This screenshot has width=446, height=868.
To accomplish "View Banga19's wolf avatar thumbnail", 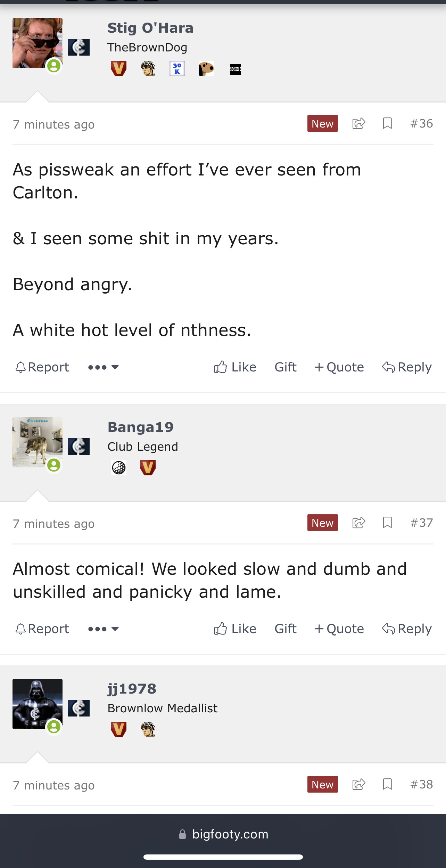I will [x=38, y=442].
